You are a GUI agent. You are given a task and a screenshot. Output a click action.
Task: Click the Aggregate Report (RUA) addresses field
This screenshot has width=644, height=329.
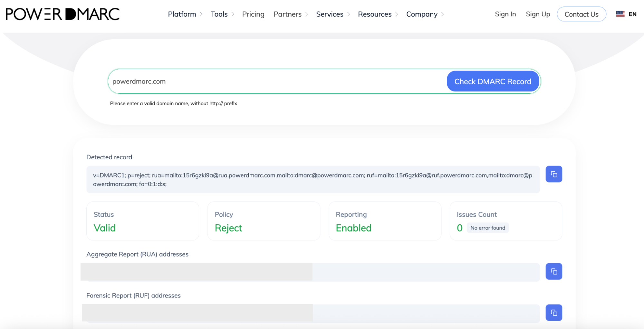coord(313,272)
